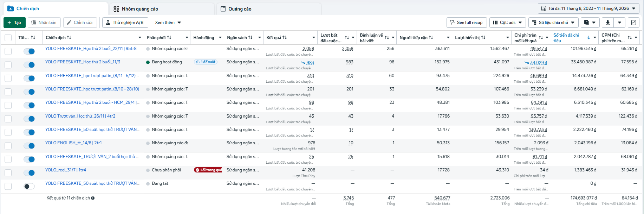The height and width of the screenshot is (214, 644).
Task: Click sort arrows on the Tất... column
Action: (33, 37)
